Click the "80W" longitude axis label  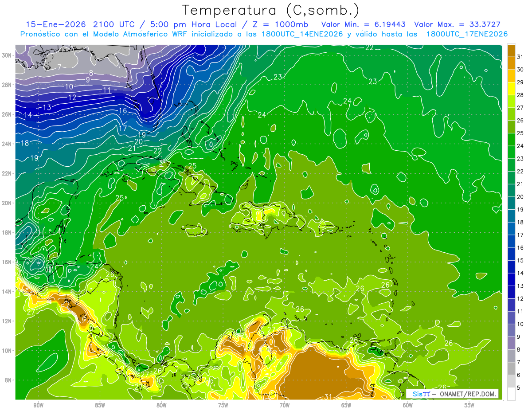click(x=161, y=405)
